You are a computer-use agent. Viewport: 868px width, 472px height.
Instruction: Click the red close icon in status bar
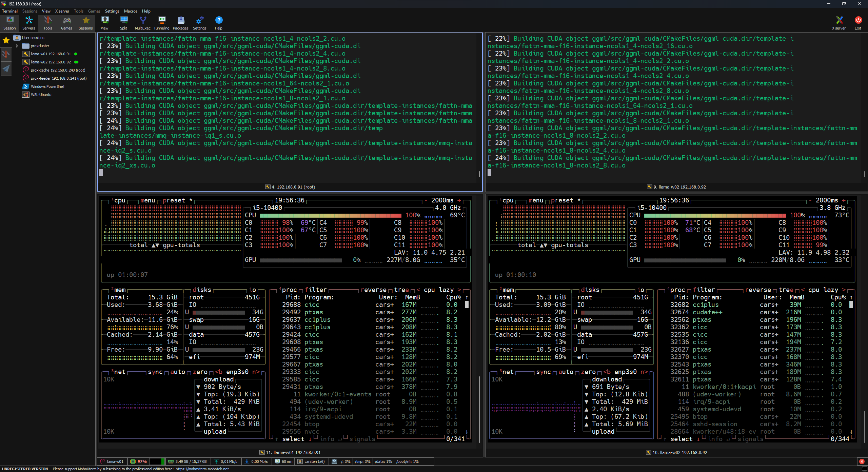pyautogui.click(x=862, y=461)
